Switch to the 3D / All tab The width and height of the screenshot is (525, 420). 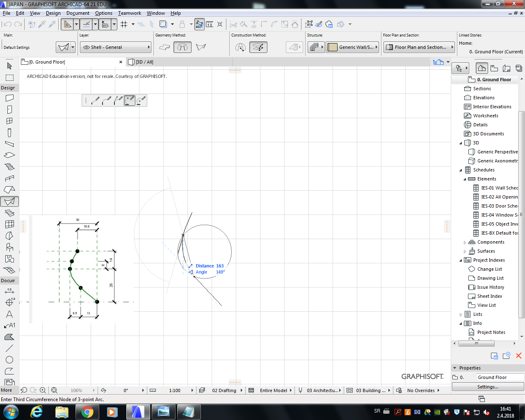[144, 62]
